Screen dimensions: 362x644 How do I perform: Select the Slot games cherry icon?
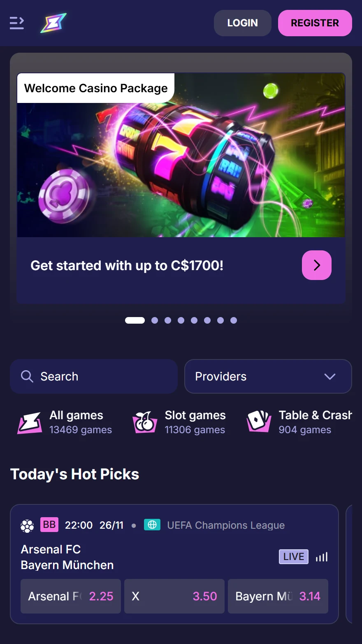point(145,422)
